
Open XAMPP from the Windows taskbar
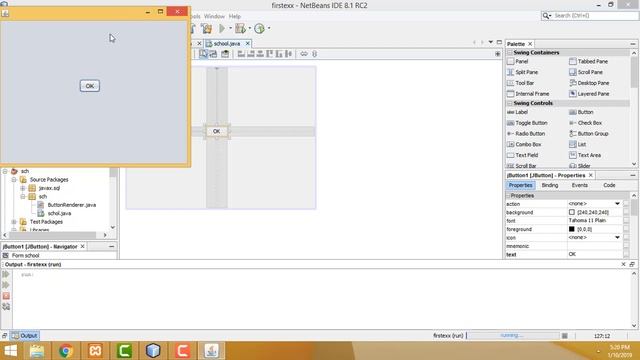click(x=95, y=351)
